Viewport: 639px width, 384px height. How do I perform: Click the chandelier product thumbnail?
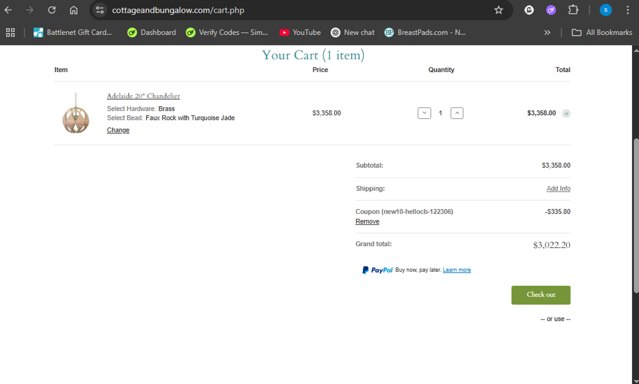[x=75, y=113]
